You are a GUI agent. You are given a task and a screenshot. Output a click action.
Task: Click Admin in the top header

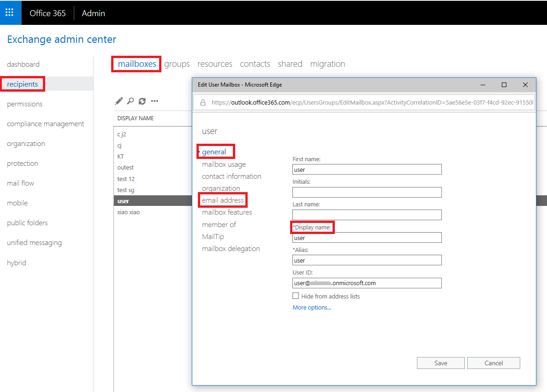click(93, 13)
